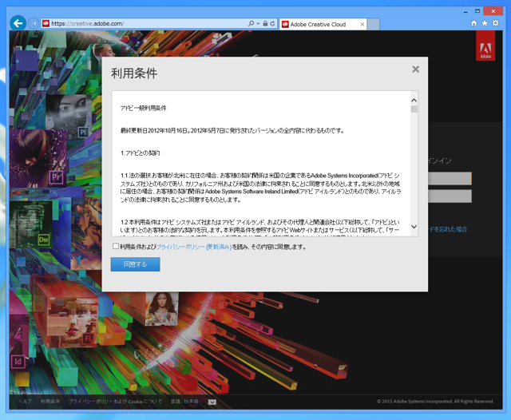Click the Dw Dreamweaver icon in artwork
The width and height of the screenshot is (511, 420).
44,240
